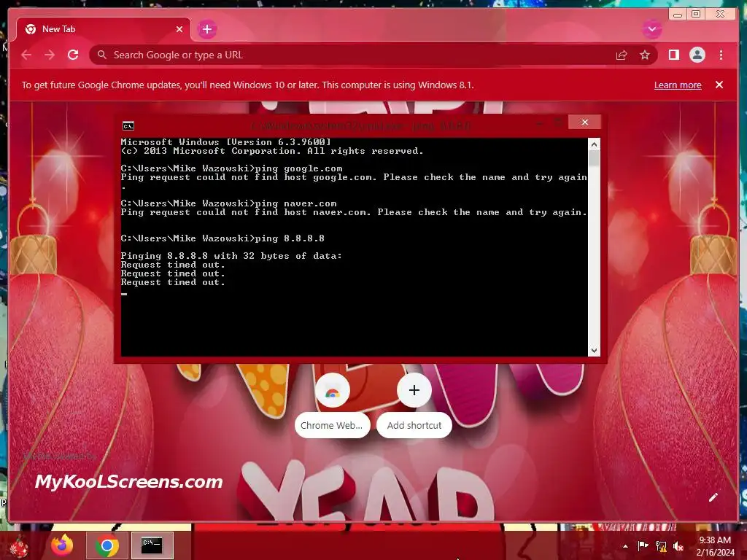Click the 'ping naver.com' command line
This screenshot has width=747, height=560.
228,203
